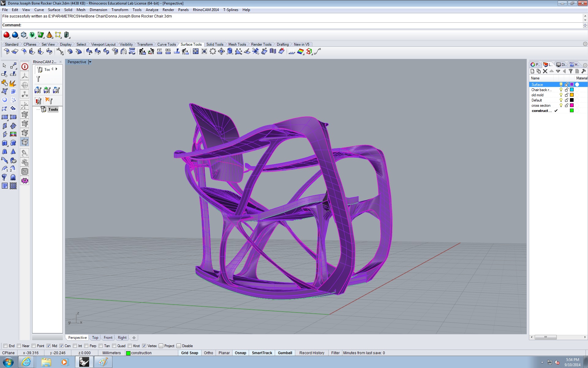Click the DEG change degree icon
This screenshot has width=588, height=368.
tap(168, 51)
